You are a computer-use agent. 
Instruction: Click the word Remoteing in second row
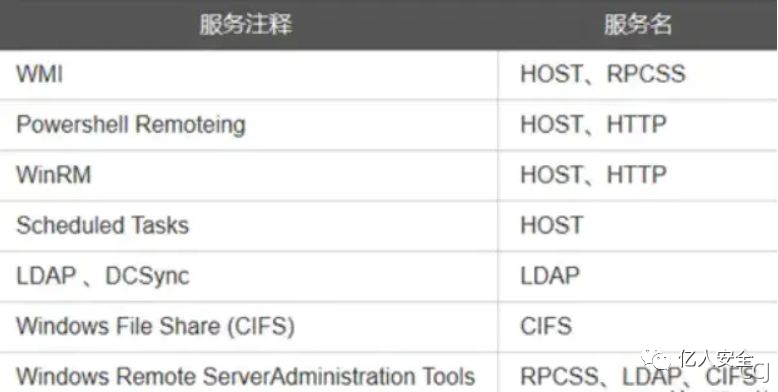click(x=191, y=125)
